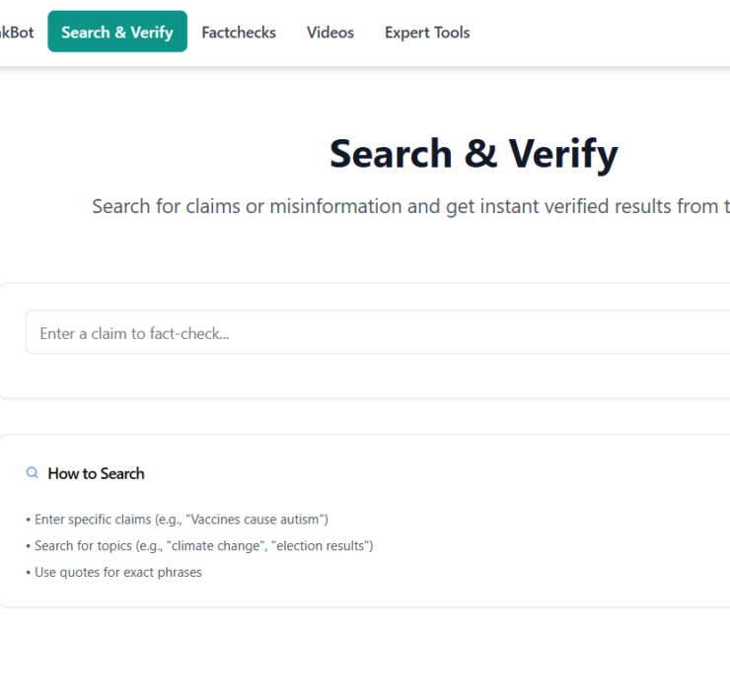Click the "election results" example phrase
Image resolution: width=730 pixels, height=700 pixels.
click(x=321, y=545)
